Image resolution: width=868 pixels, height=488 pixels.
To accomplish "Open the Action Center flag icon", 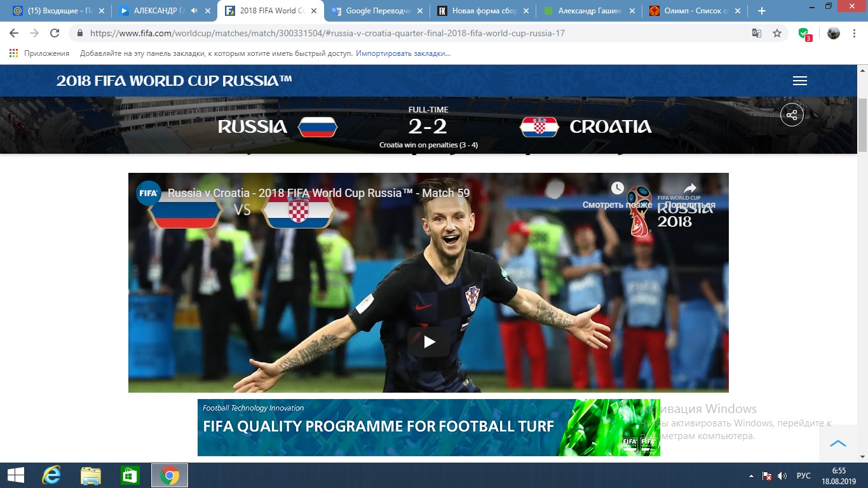I will [x=766, y=476].
